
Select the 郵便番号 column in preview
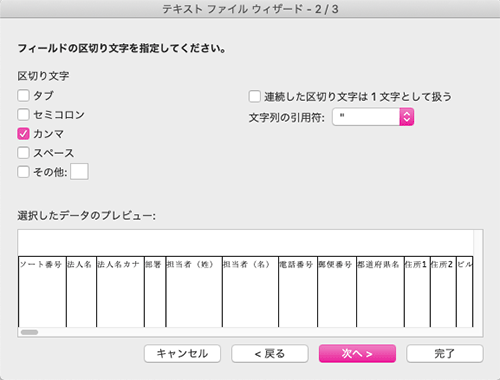337,292
